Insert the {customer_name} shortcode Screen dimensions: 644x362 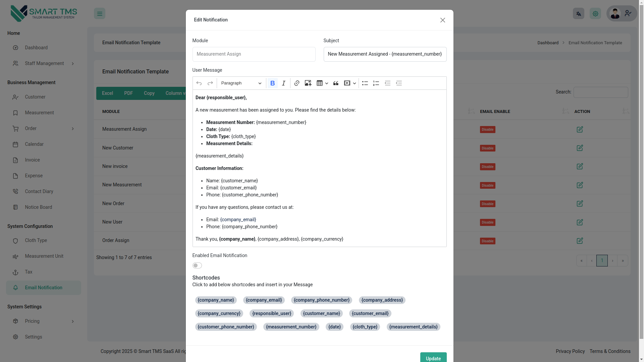(x=321, y=313)
